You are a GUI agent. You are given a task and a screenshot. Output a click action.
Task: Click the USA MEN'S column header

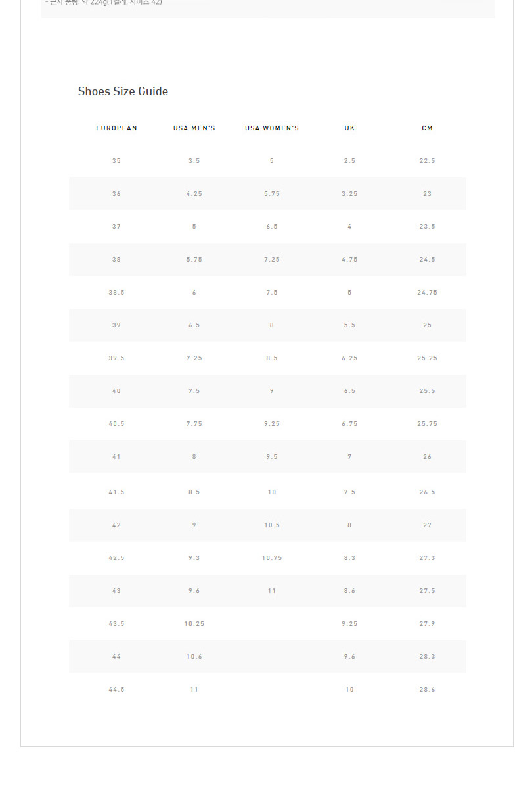point(194,128)
